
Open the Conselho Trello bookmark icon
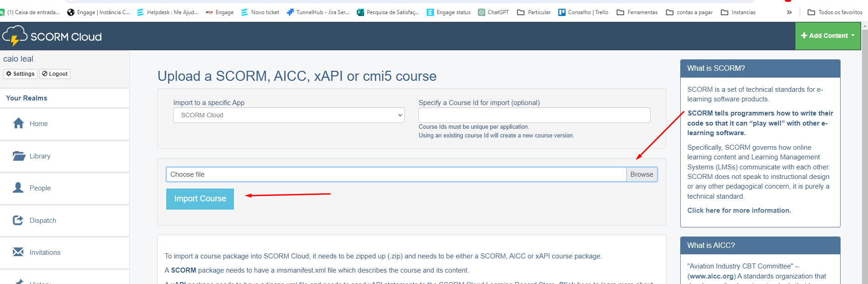tap(562, 12)
